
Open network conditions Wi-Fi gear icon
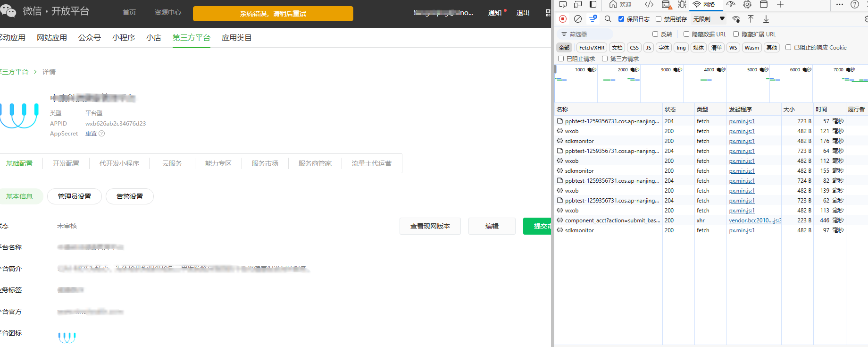(x=736, y=19)
